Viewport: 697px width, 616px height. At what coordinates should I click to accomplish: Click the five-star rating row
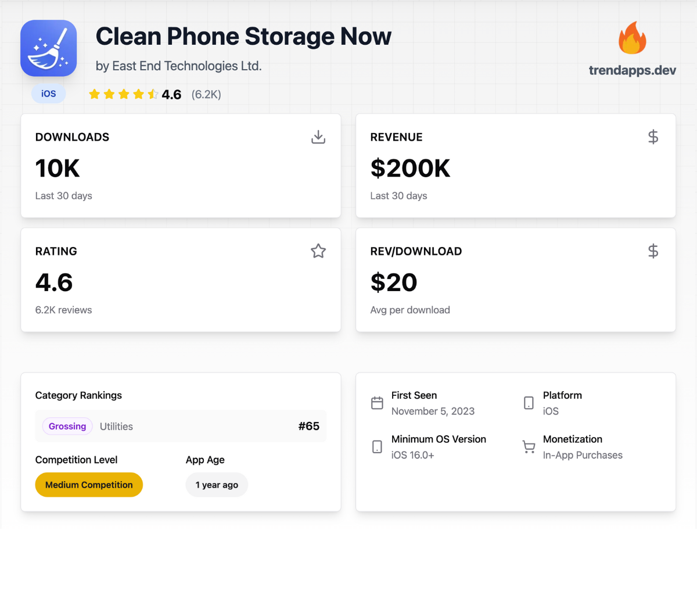tap(123, 94)
